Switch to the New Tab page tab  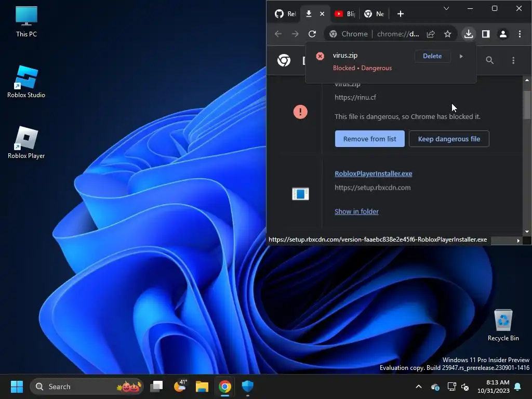(374, 14)
